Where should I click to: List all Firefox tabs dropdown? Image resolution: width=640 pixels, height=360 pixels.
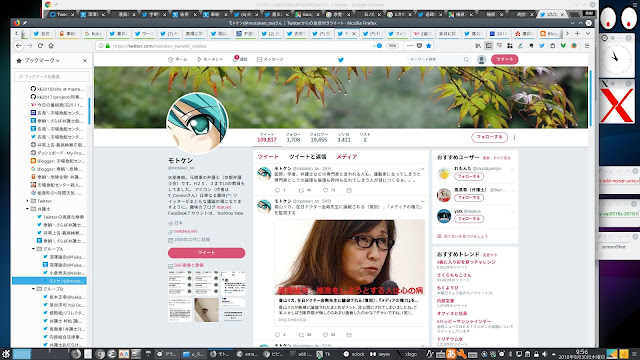[x=588, y=33]
